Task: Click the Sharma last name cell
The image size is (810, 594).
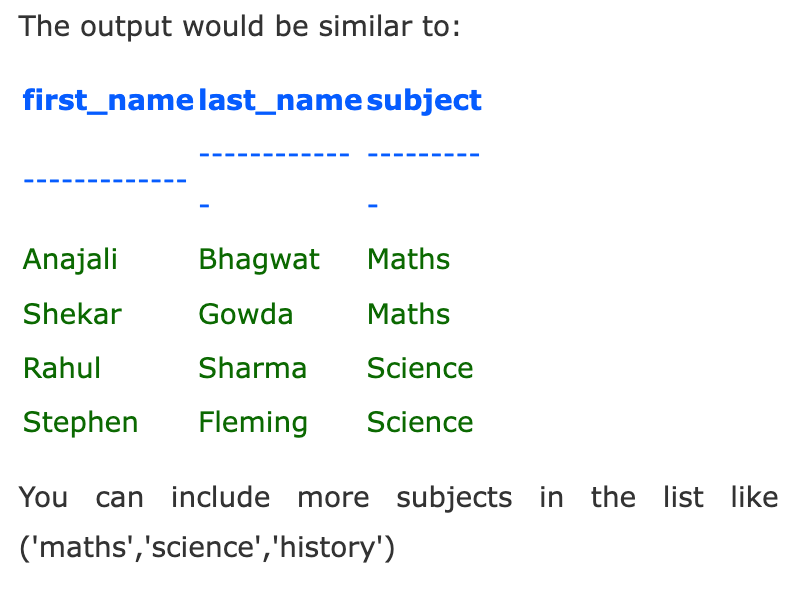Action: (x=251, y=369)
